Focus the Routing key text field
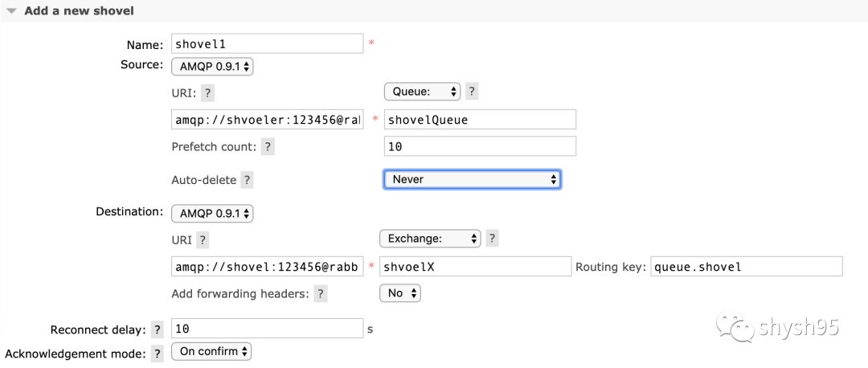 coord(746,267)
